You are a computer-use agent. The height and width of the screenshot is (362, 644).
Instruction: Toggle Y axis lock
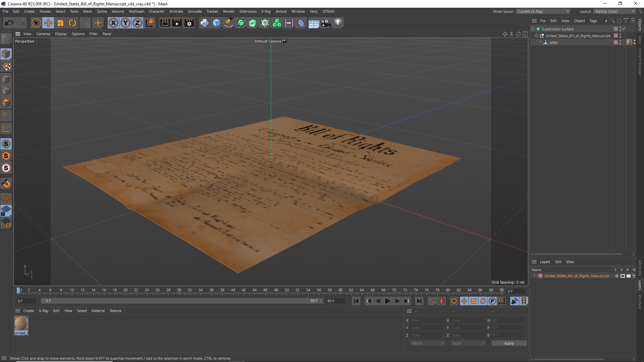(125, 23)
